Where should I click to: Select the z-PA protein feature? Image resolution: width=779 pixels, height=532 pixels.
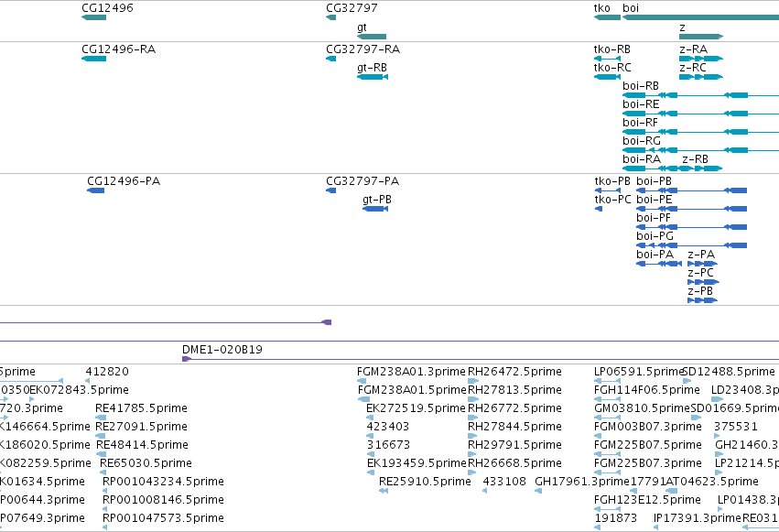click(x=702, y=264)
